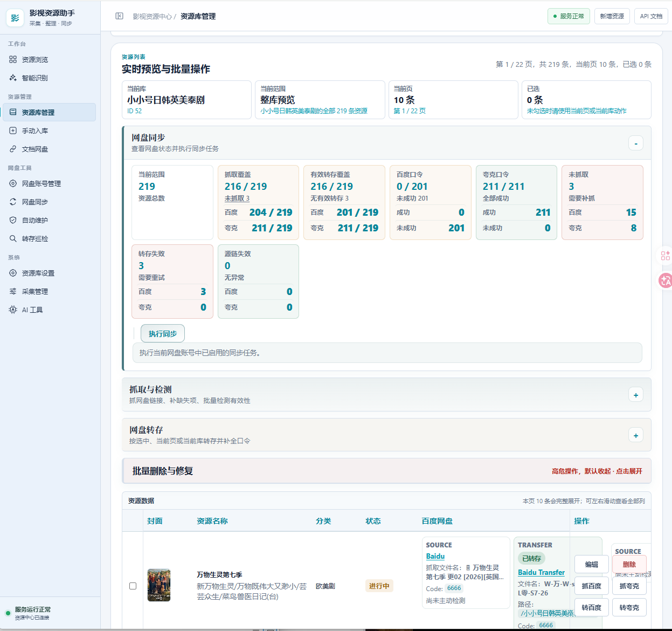Click the 抓百度 button
672x631 pixels.
coord(592,586)
